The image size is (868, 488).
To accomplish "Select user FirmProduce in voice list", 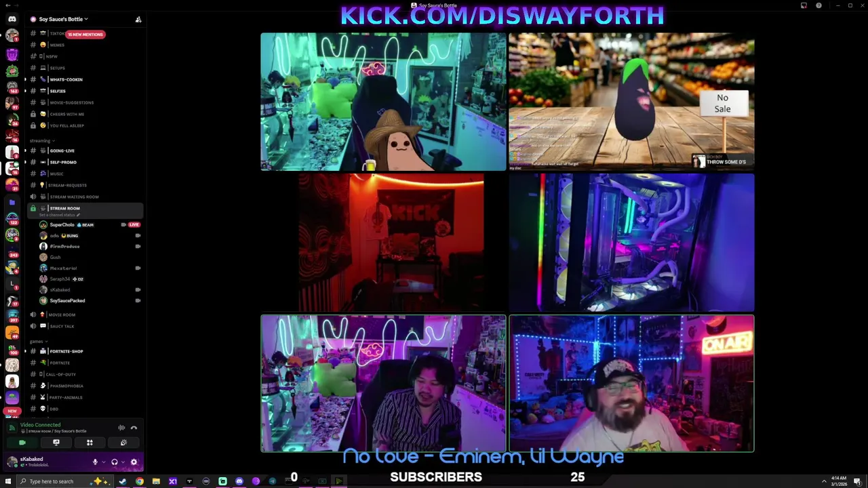I will [x=90, y=246].
